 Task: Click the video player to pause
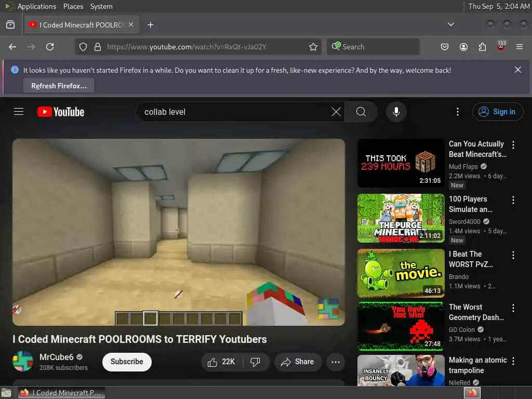tap(179, 232)
